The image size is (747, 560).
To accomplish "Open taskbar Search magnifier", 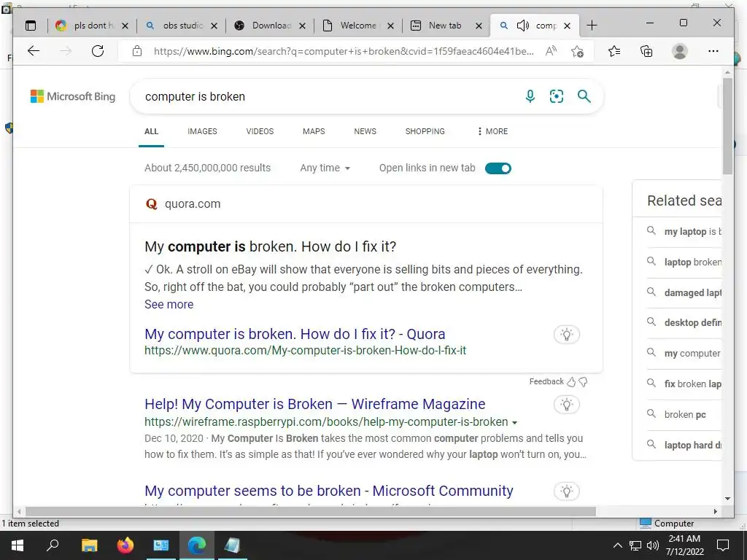I will (53, 545).
